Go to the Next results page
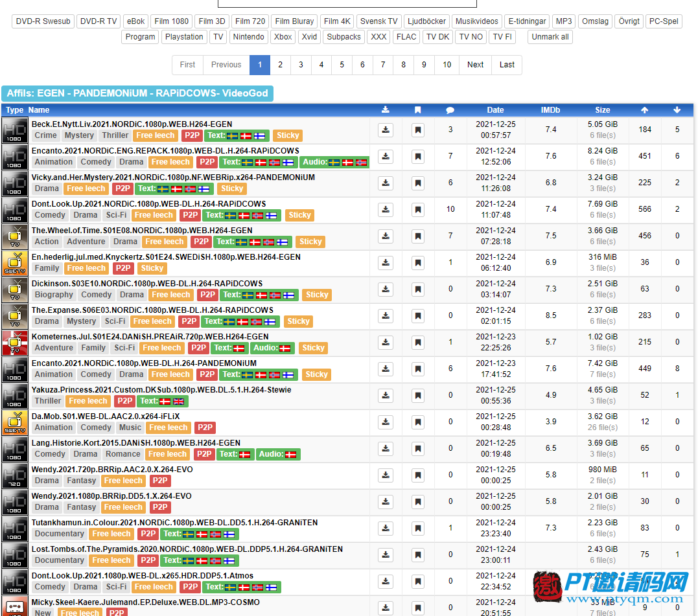The height and width of the screenshot is (616, 698). click(476, 65)
